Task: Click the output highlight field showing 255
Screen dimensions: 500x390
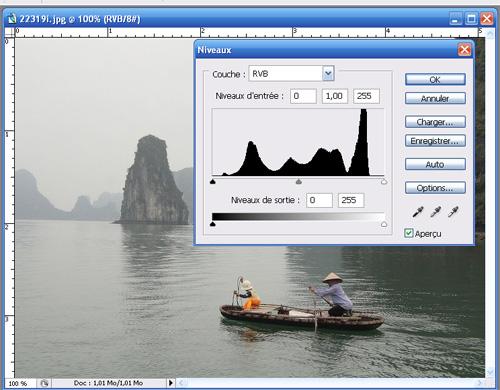Action: [351, 200]
